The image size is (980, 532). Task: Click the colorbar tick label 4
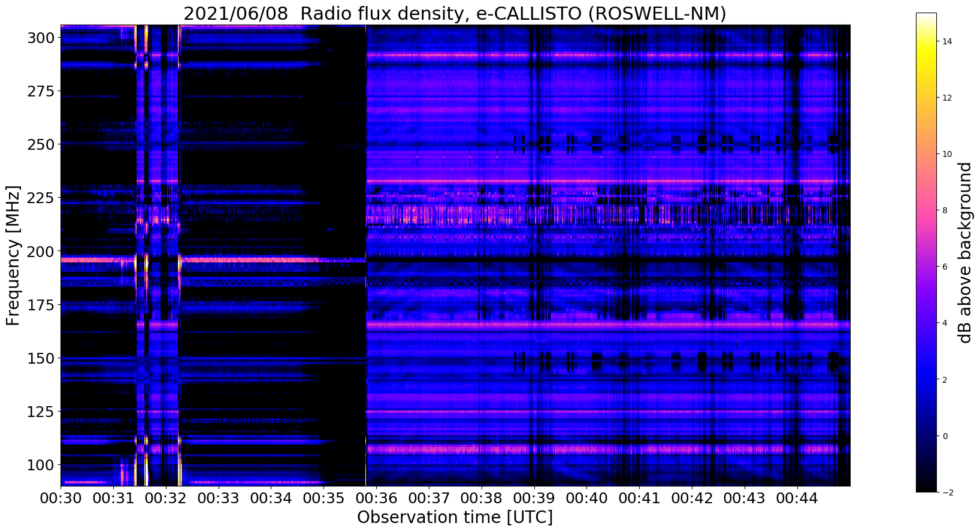click(x=945, y=323)
